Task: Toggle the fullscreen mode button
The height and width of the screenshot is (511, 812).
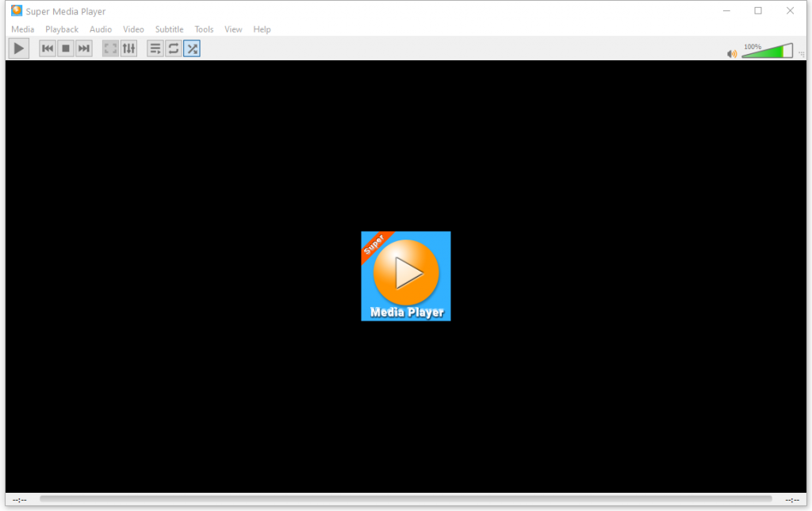Action: (109, 48)
